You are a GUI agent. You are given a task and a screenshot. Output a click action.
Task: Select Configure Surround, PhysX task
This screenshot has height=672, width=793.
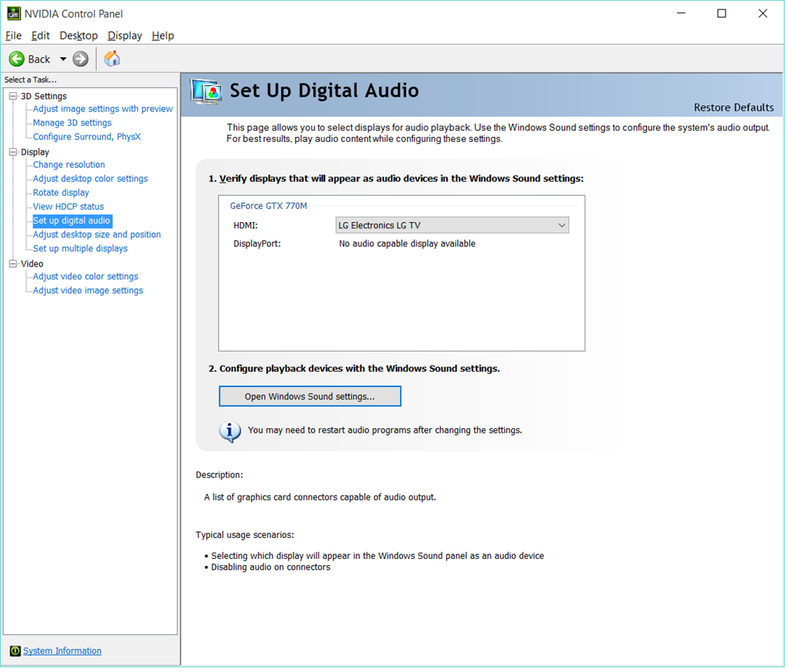coord(88,138)
